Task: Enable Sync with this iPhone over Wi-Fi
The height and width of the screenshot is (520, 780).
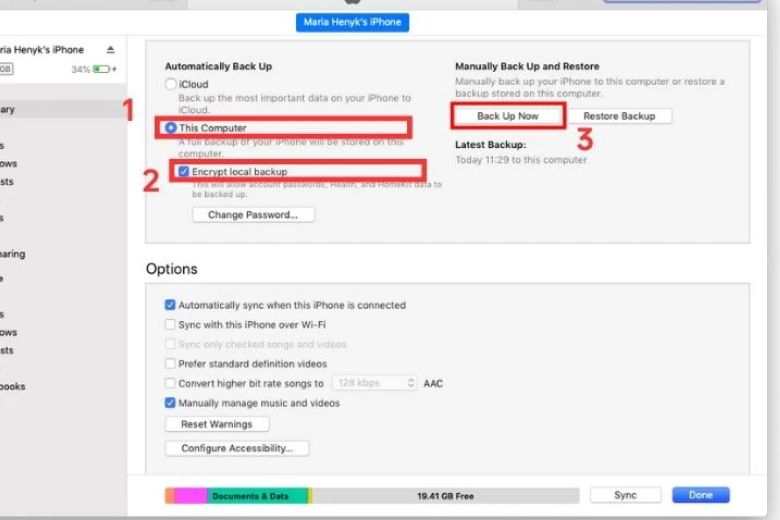Action: point(170,325)
